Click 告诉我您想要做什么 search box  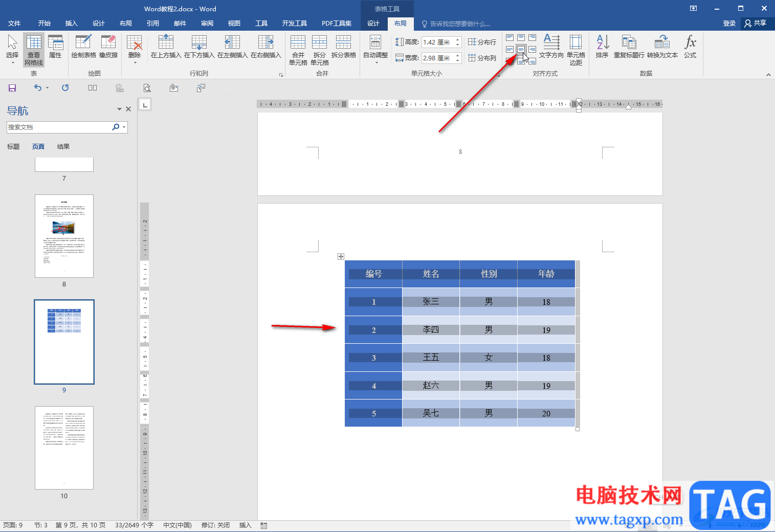click(x=456, y=24)
